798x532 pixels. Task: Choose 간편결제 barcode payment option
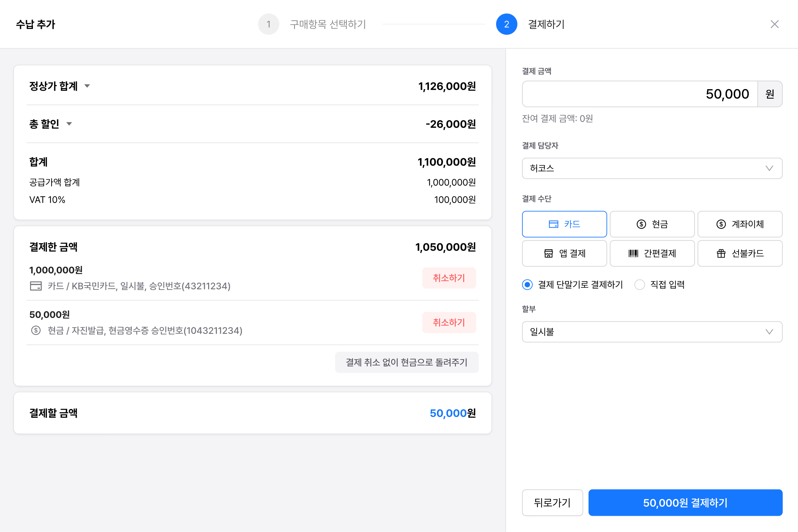(652, 254)
